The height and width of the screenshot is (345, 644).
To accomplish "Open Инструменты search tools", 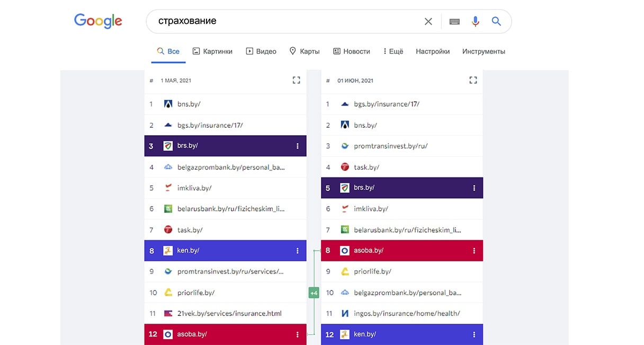I will (x=484, y=51).
